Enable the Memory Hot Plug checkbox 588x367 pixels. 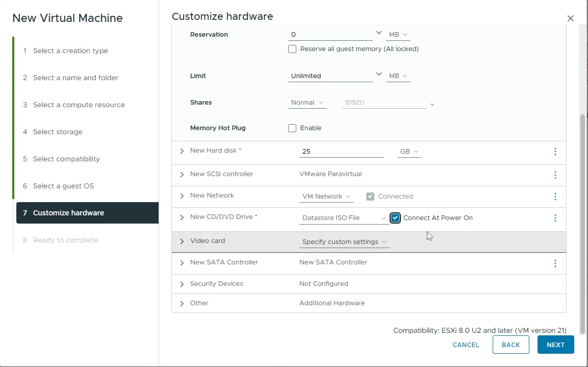pos(292,128)
